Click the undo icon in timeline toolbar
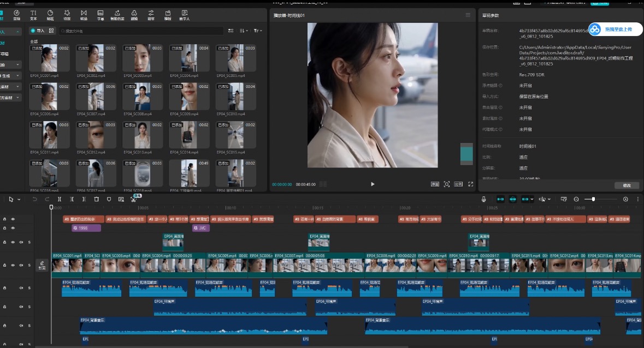This screenshot has width=644, height=348. 34,199
